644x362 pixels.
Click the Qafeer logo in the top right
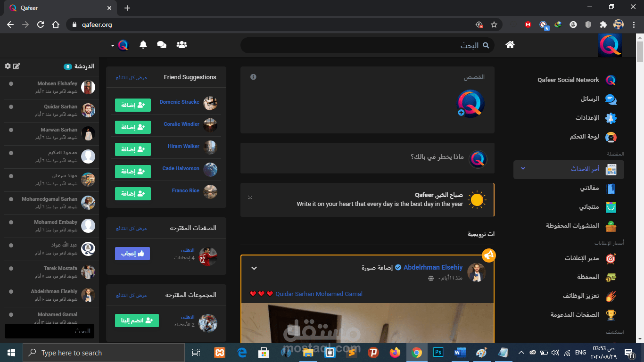click(x=610, y=45)
